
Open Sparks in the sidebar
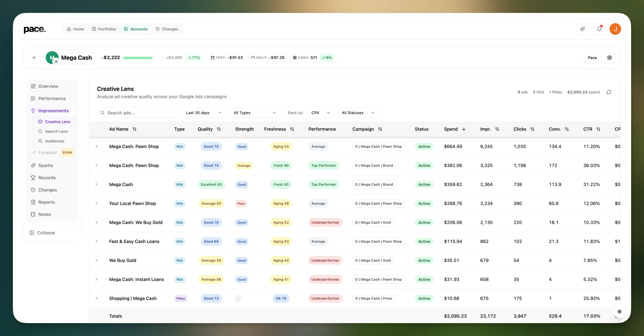pyautogui.click(x=52, y=165)
